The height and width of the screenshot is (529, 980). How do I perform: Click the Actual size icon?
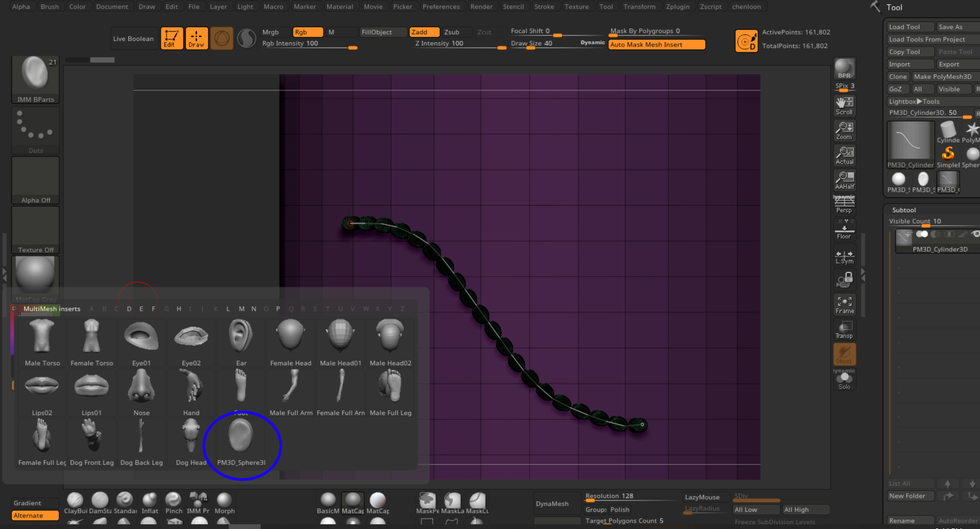coord(844,155)
